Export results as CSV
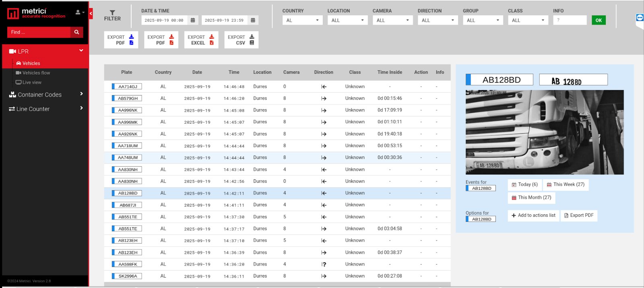644x288 pixels. tap(241, 40)
